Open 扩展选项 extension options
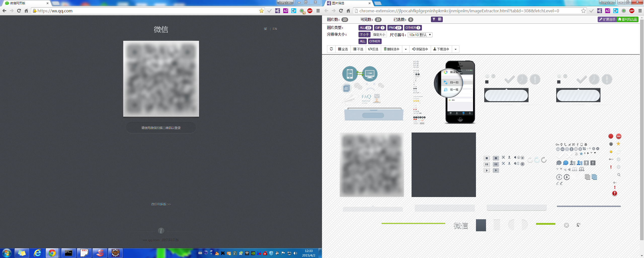Image resolution: width=644 pixels, height=258 pixels. (607, 19)
